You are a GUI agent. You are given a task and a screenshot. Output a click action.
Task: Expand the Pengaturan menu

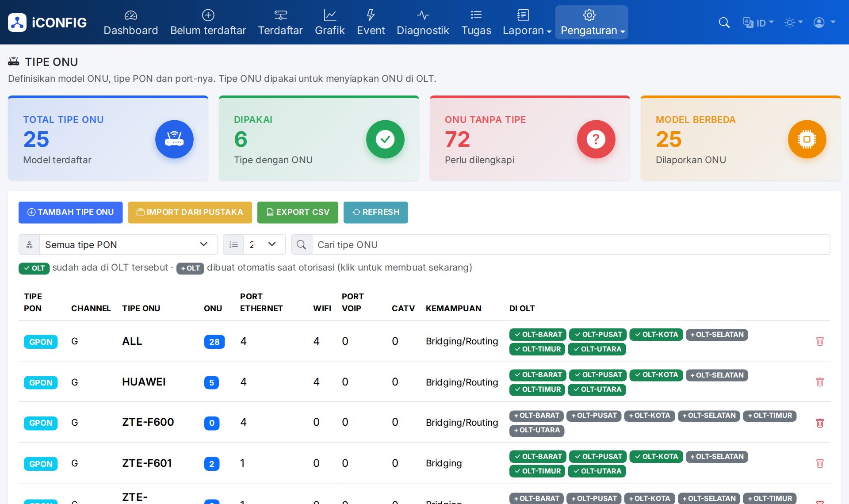[x=592, y=23]
